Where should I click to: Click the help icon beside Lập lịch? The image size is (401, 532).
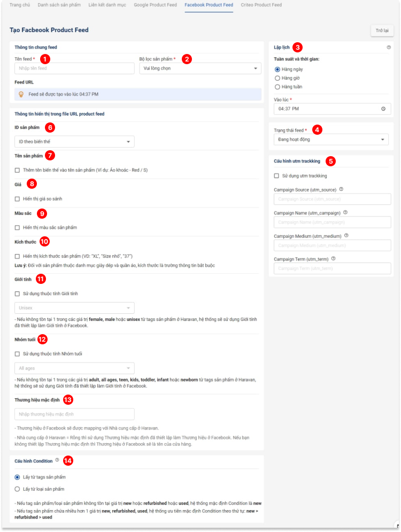(x=389, y=48)
